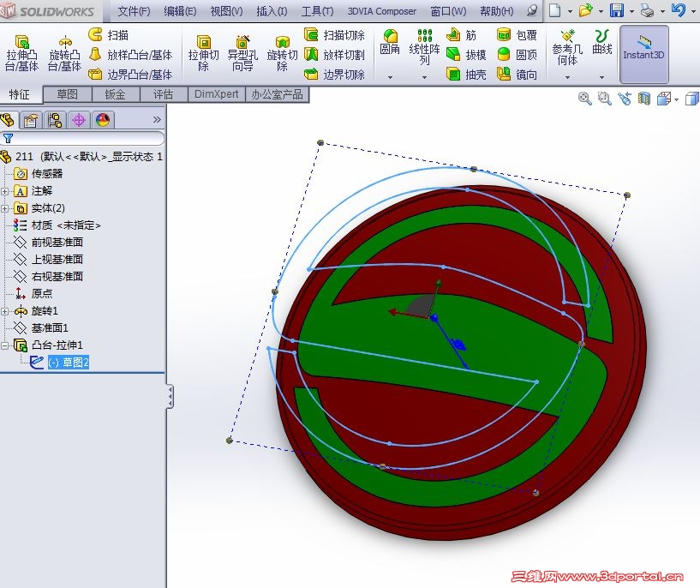Click the Display Style cube icon
This screenshot has width=700, height=588.
coord(692,99)
